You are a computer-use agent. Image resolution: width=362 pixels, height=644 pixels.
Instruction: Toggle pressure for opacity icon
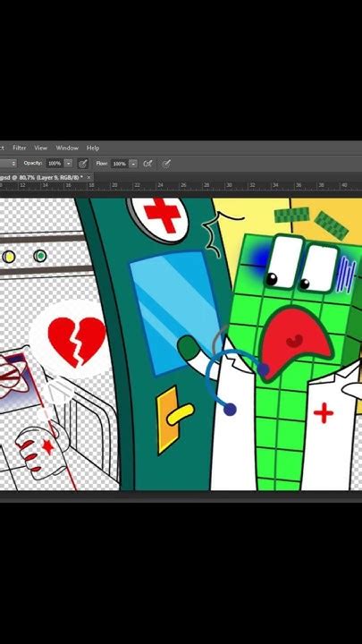(83, 164)
